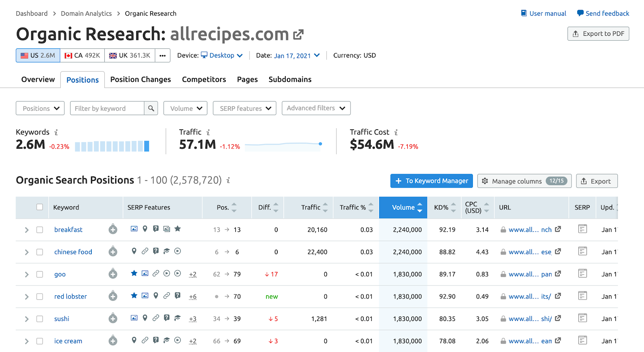Open the date Jan 17, 2021 dropdown
The width and height of the screenshot is (644, 352).
click(297, 56)
